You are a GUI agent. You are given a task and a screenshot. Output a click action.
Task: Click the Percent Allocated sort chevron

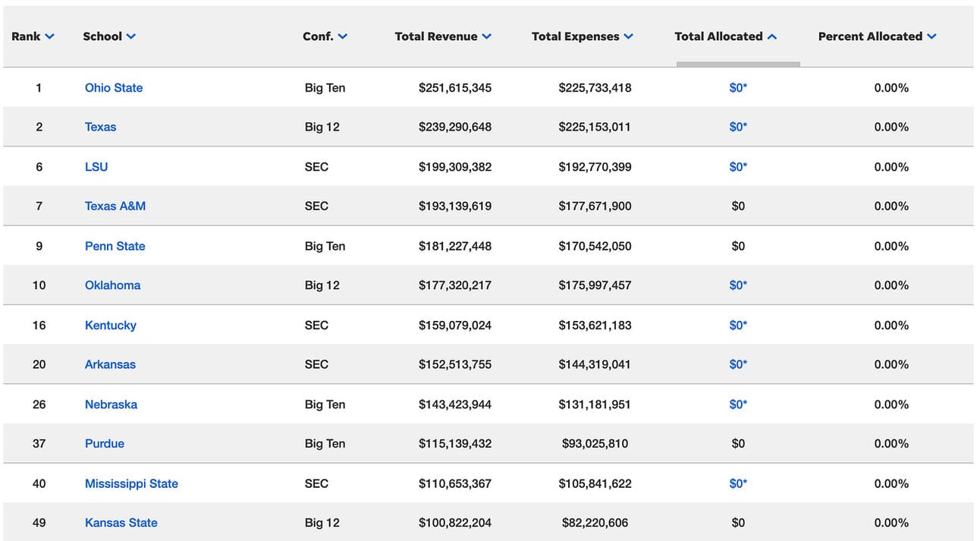click(x=932, y=36)
